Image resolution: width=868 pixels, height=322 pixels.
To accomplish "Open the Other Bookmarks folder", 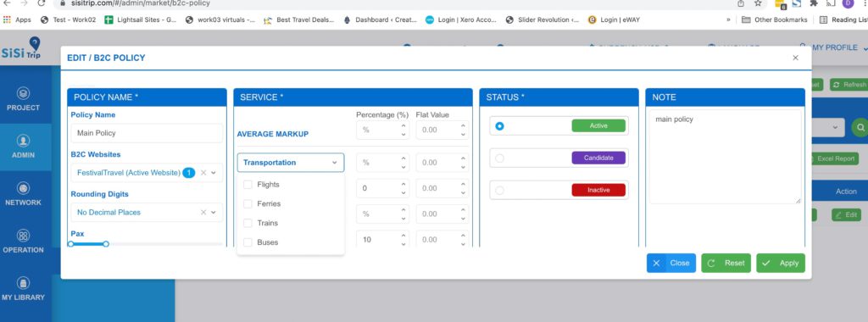I will click(x=774, y=20).
